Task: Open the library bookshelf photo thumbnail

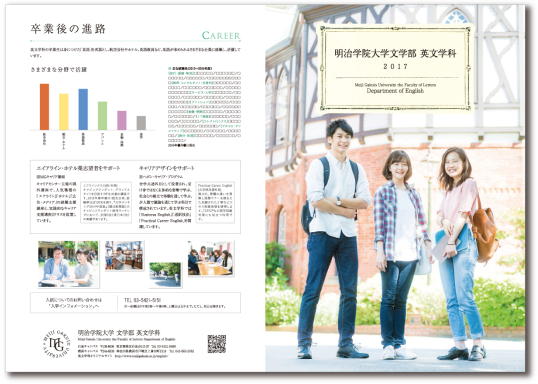Action: [124, 255]
